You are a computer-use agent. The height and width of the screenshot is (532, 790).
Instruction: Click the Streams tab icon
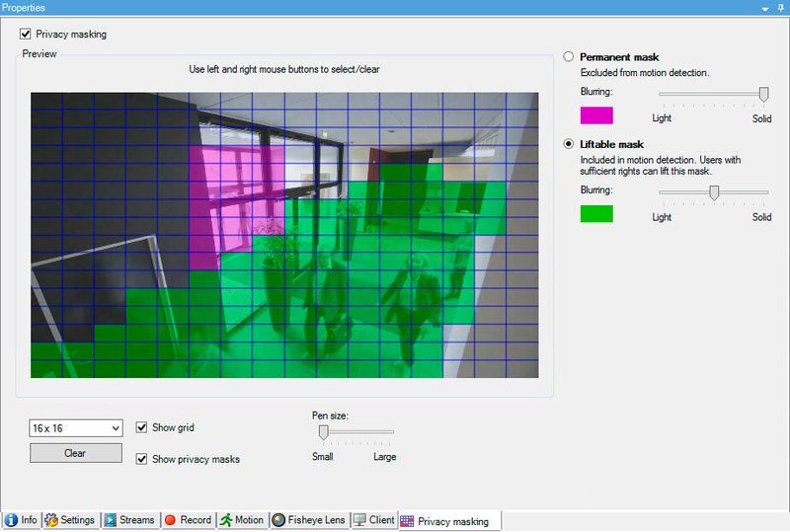point(110,520)
